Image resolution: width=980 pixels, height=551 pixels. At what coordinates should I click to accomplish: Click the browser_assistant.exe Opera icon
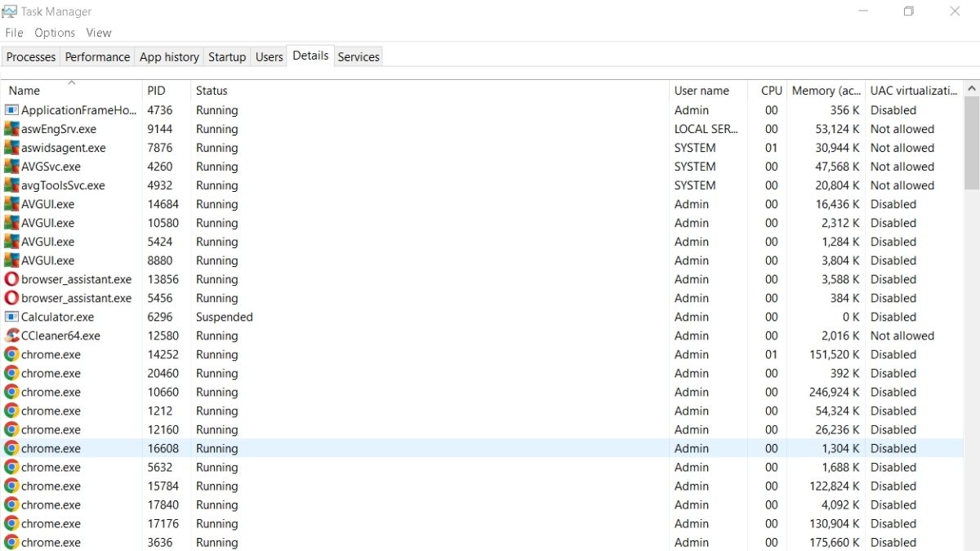[10, 279]
